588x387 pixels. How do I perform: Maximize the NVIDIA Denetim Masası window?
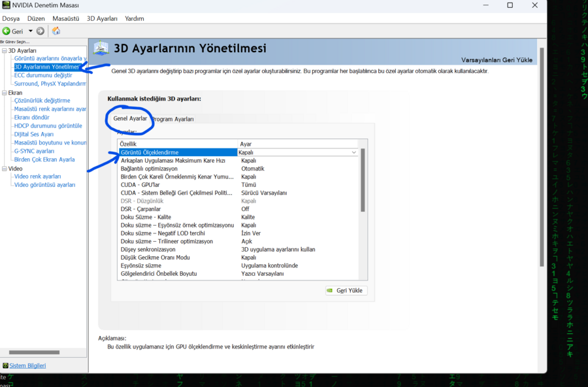(x=510, y=5)
